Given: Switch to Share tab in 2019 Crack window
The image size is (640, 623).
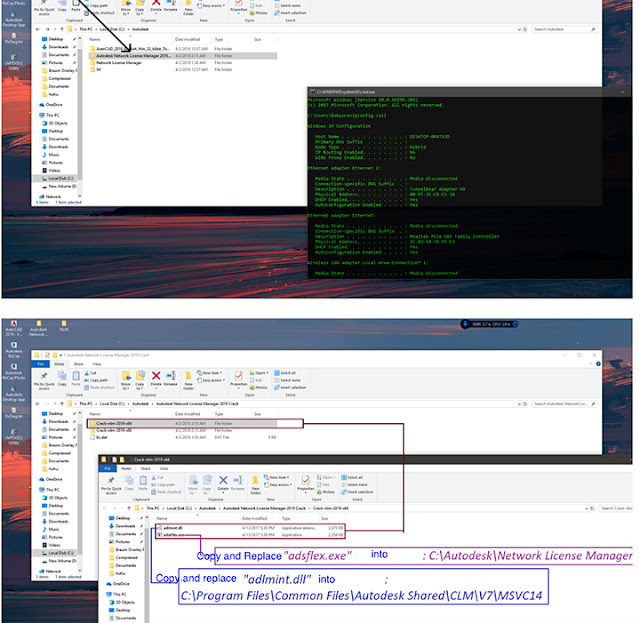Looking at the screenshot, I should [78, 364].
